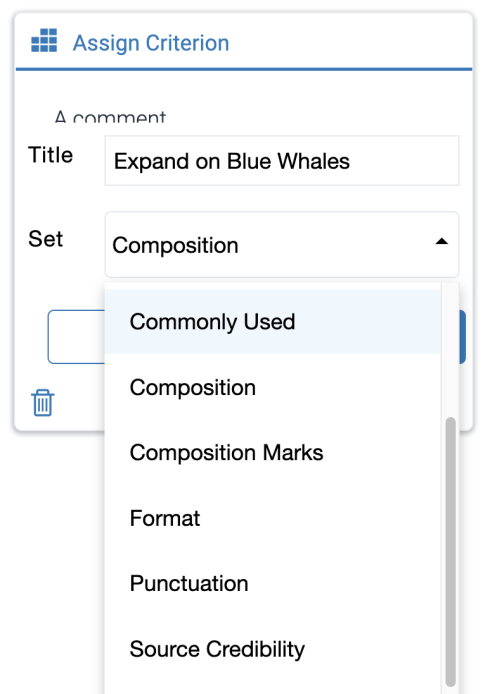
Task: Click the scrollbar track above the thumb
Action: pyautogui.click(x=451, y=350)
